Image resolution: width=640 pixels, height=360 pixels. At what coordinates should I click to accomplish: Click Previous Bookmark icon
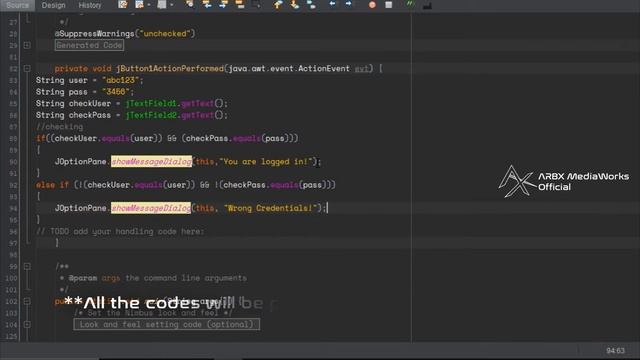click(x=278, y=5)
